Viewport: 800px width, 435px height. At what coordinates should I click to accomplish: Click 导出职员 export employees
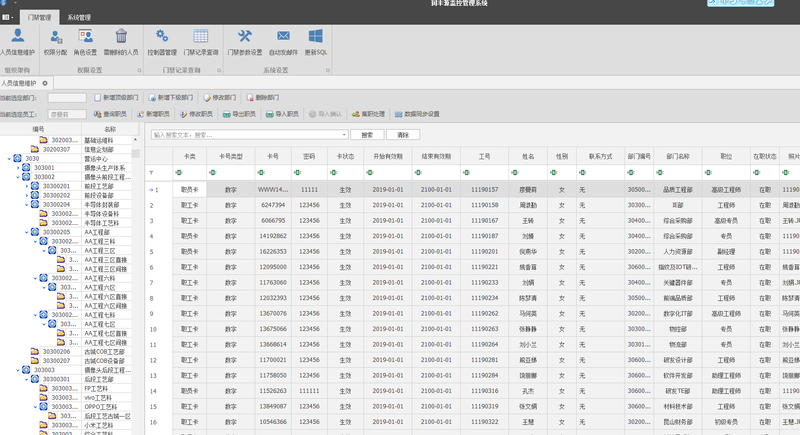click(239, 114)
